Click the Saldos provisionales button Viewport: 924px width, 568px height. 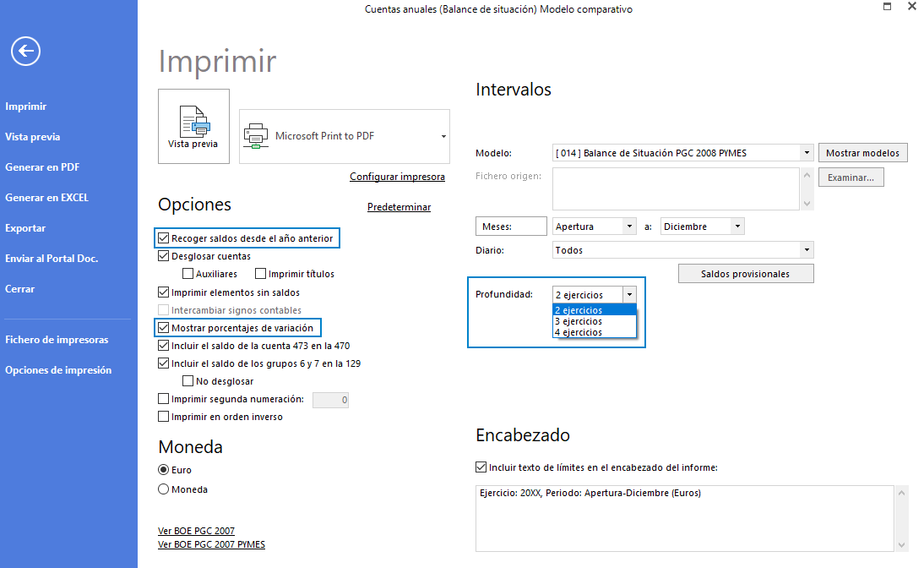coord(746,274)
